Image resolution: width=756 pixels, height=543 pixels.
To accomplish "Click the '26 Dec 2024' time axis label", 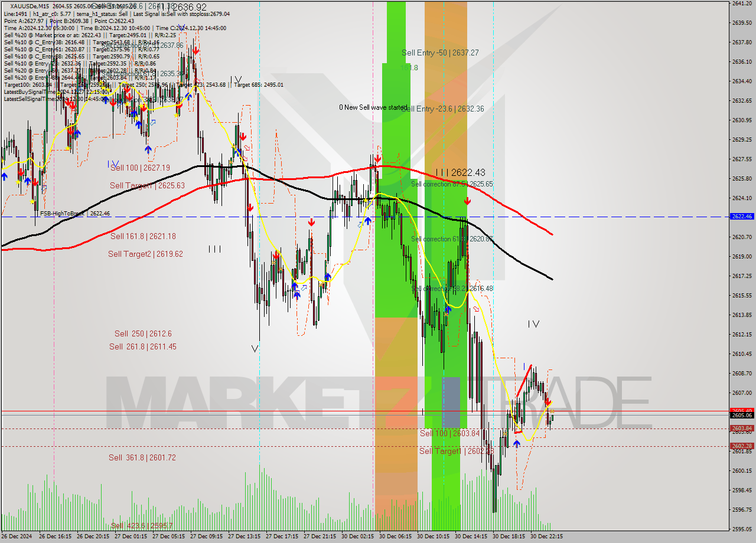I will coord(17,537).
